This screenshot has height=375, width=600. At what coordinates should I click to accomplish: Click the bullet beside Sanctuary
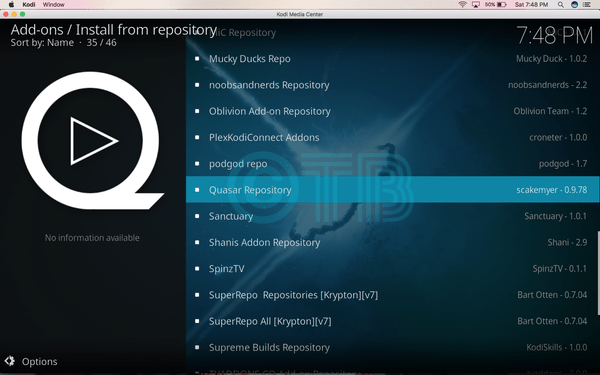pos(197,216)
